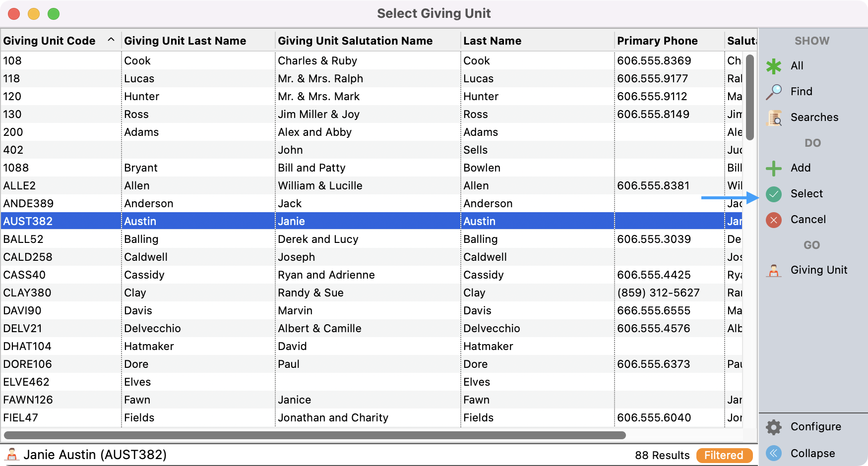Screen dimensions: 868x466
Task: Open the saved Searches list icon
Action: tap(774, 117)
